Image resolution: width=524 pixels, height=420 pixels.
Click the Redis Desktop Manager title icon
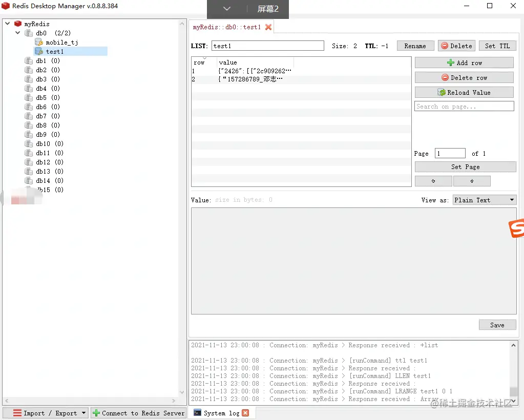pos(6,6)
